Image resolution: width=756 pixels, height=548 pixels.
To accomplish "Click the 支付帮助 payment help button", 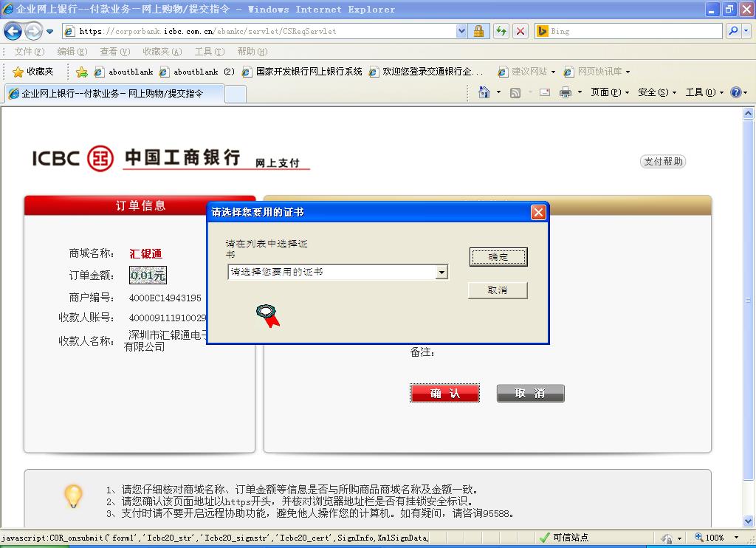I will coord(663,161).
